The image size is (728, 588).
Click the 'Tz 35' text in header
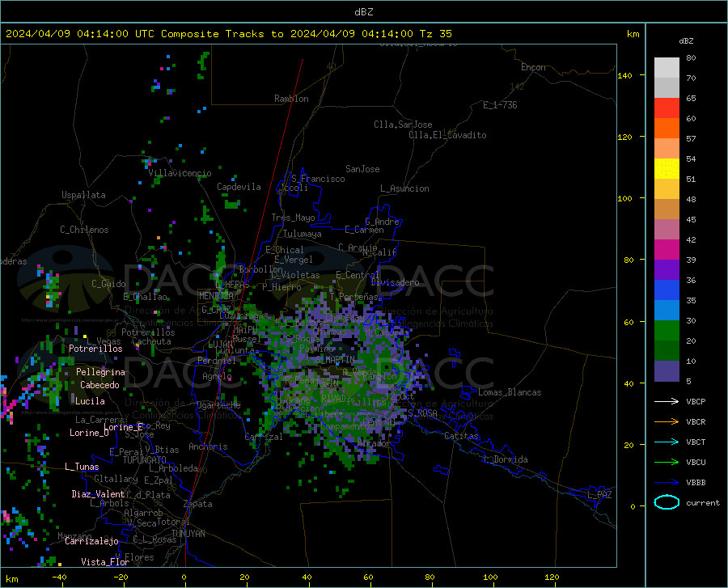pos(435,34)
